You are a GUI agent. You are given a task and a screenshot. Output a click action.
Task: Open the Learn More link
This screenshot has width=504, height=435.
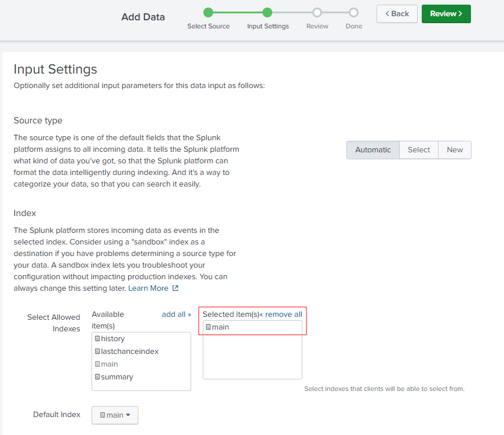[x=148, y=288]
